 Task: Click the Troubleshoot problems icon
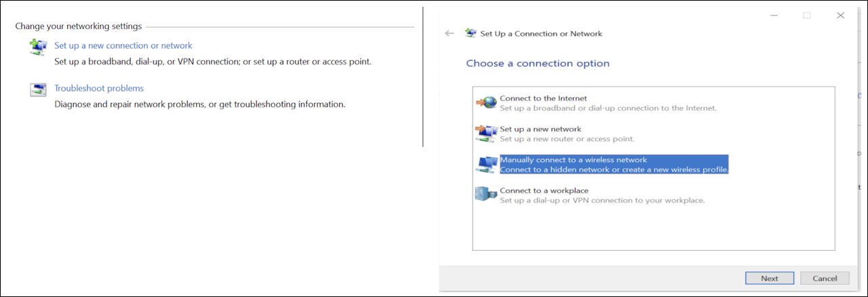38,90
